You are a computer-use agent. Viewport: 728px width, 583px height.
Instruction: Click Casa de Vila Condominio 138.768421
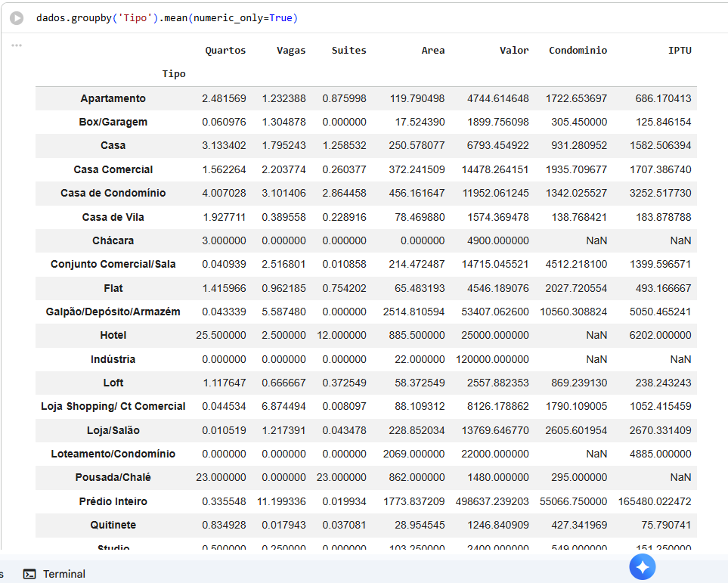[x=579, y=217]
